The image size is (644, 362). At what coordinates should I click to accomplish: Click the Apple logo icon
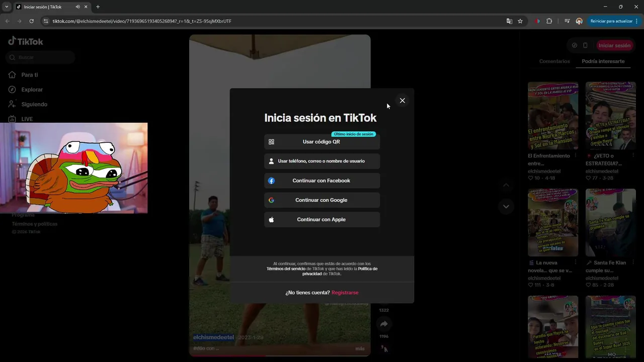point(271,220)
